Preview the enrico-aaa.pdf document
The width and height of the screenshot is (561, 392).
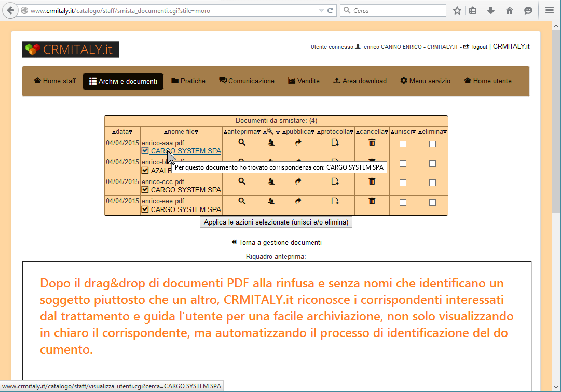coord(242,143)
